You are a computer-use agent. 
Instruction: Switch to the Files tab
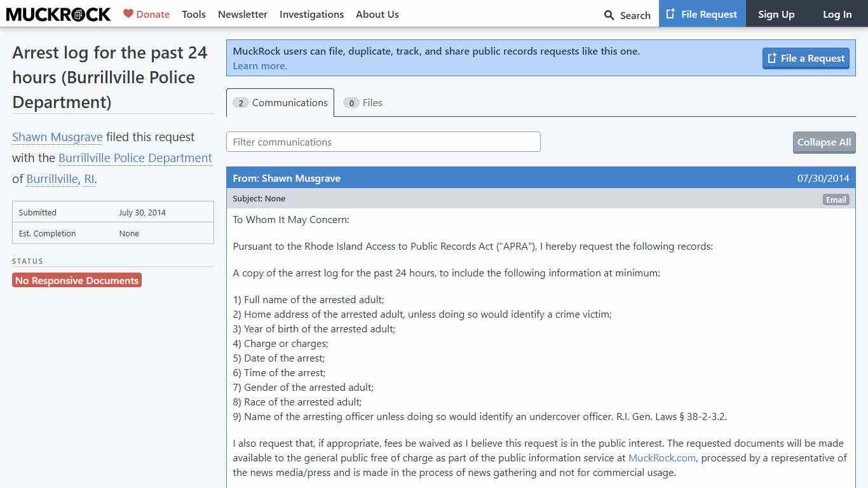point(363,103)
